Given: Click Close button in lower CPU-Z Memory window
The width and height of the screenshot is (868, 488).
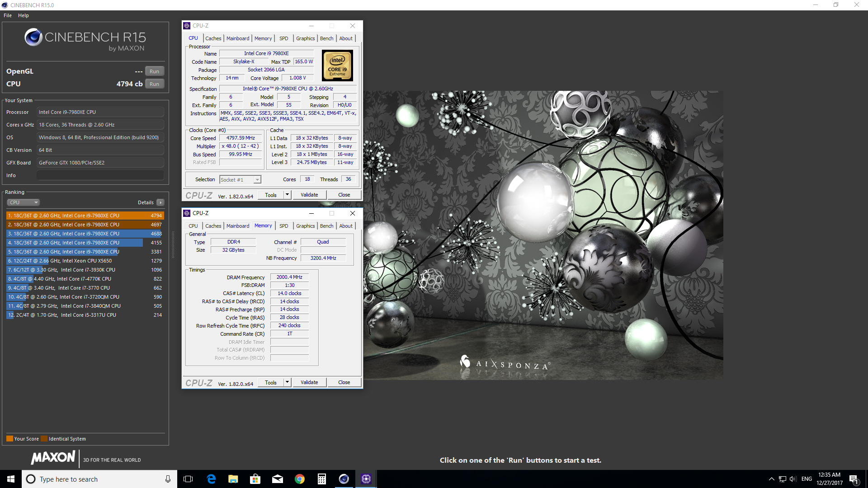Looking at the screenshot, I should (344, 382).
